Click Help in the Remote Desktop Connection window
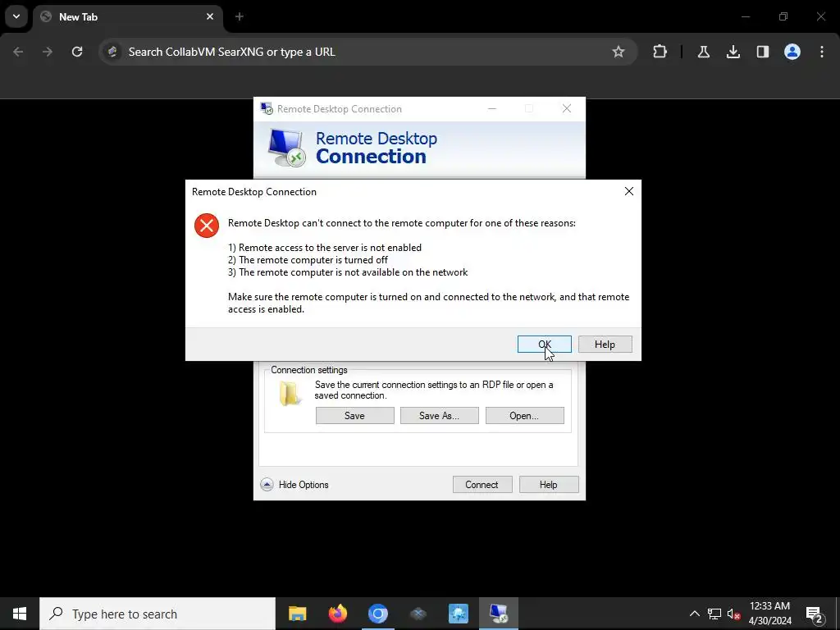The height and width of the screenshot is (630, 840). click(x=549, y=484)
